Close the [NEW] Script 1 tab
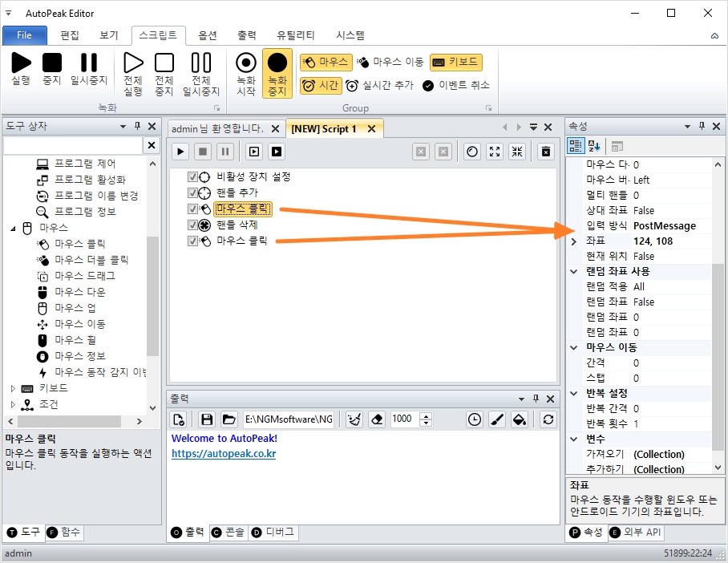728x563 pixels. 371,129
